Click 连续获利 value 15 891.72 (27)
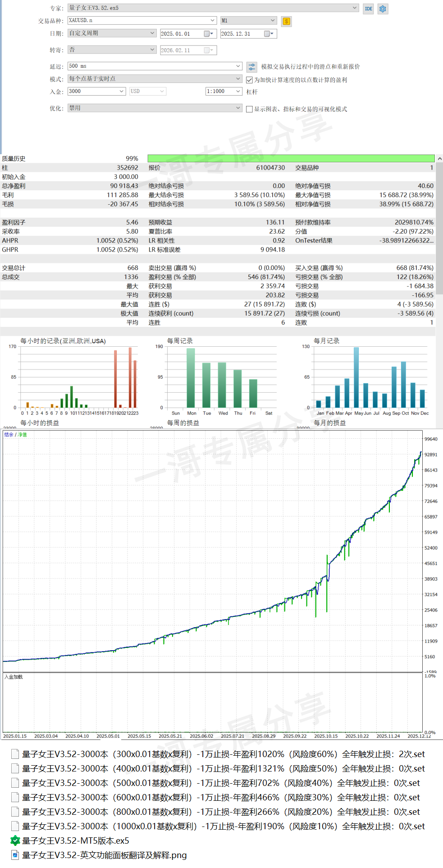 pos(265,313)
